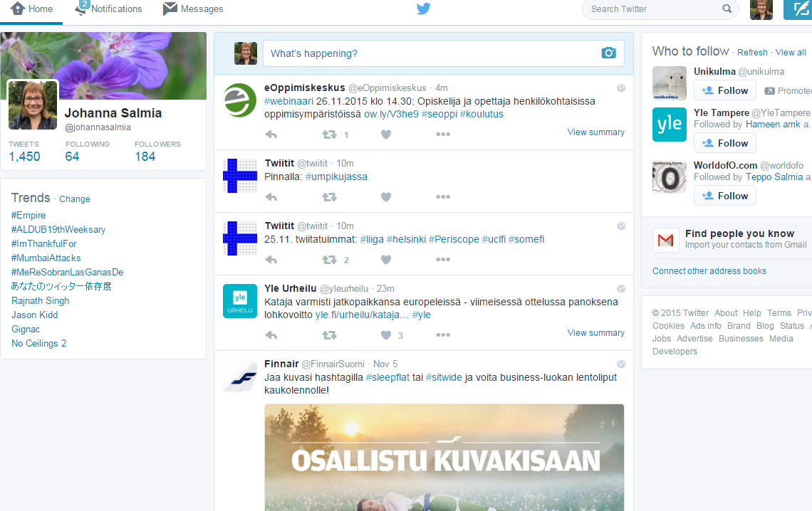Open the Finnair kuvakisa image

point(444,458)
